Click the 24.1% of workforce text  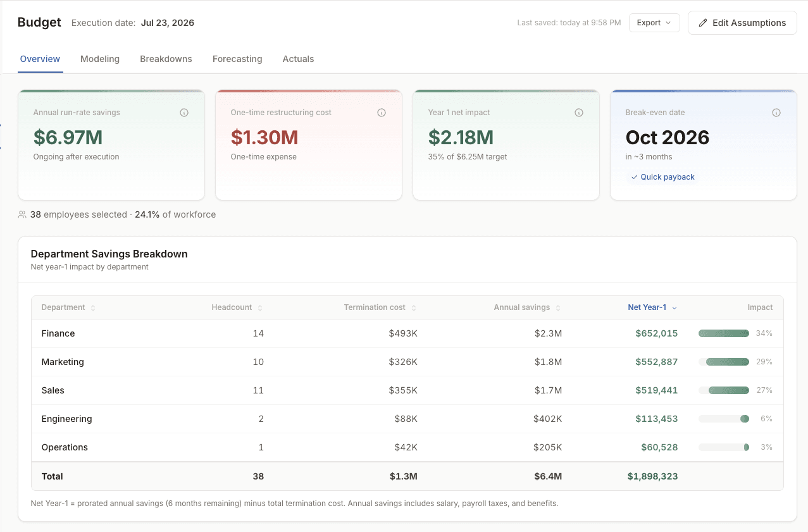pyautogui.click(x=175, y=214)
